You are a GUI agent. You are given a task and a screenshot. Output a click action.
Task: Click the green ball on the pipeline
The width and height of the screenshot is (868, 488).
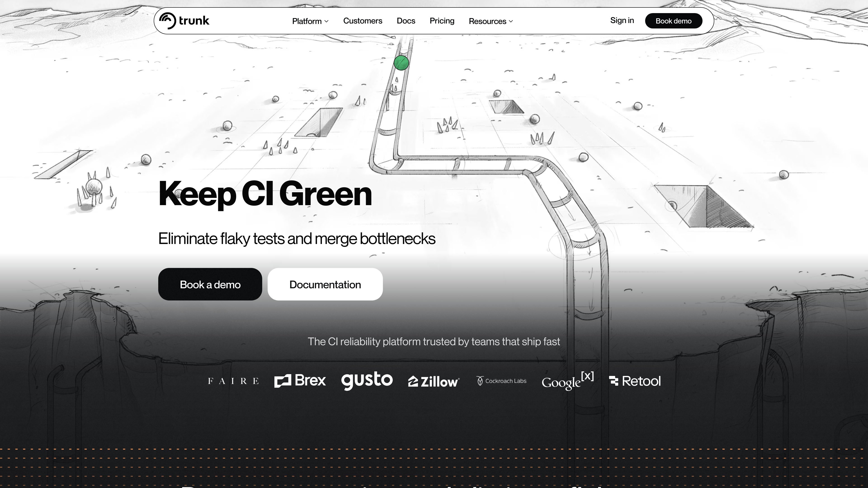click(401, 63)
